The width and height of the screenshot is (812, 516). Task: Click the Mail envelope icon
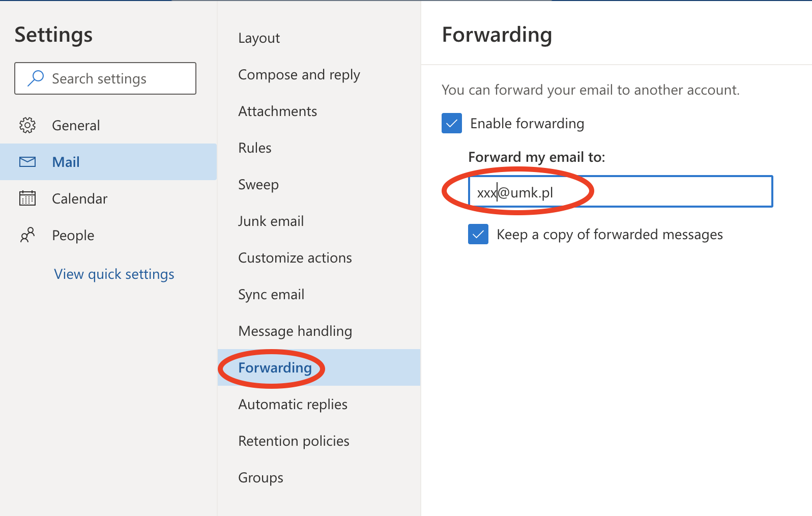pyautogui.click(x=27, y=162)
